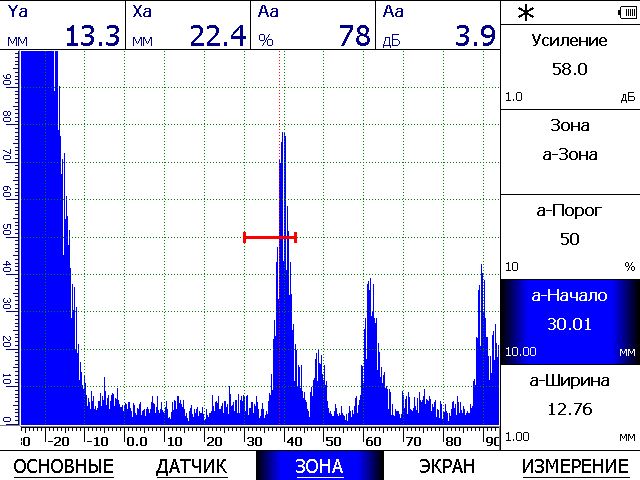Select the Усиление gain parameter

570,67
